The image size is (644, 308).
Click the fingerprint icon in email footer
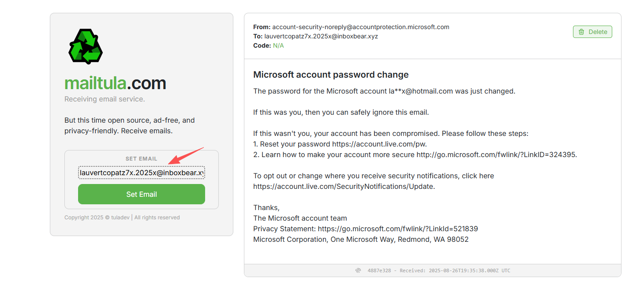(x=358, y=270)
